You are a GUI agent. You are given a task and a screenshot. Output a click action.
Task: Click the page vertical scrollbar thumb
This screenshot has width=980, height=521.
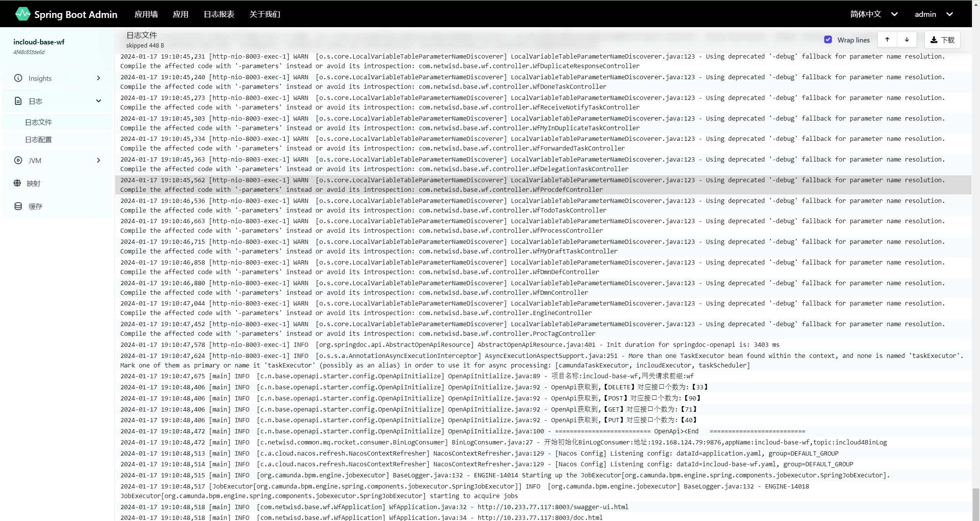976,504
